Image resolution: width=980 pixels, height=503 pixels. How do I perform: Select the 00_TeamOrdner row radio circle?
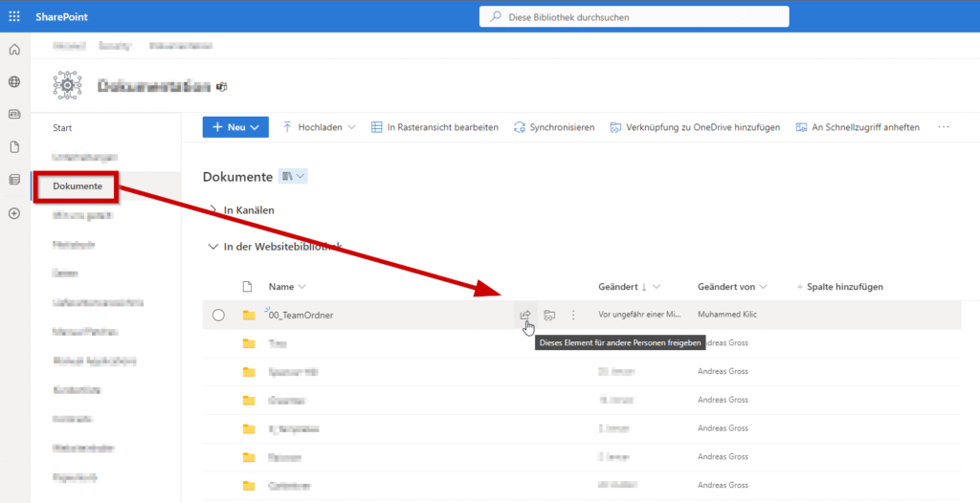pos(218,315)
